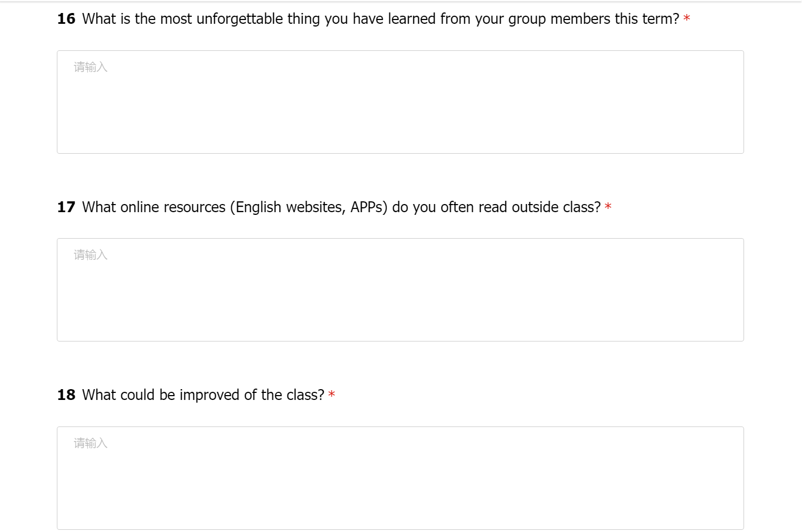Click the red asterisk after question 18

coord(331,395)
